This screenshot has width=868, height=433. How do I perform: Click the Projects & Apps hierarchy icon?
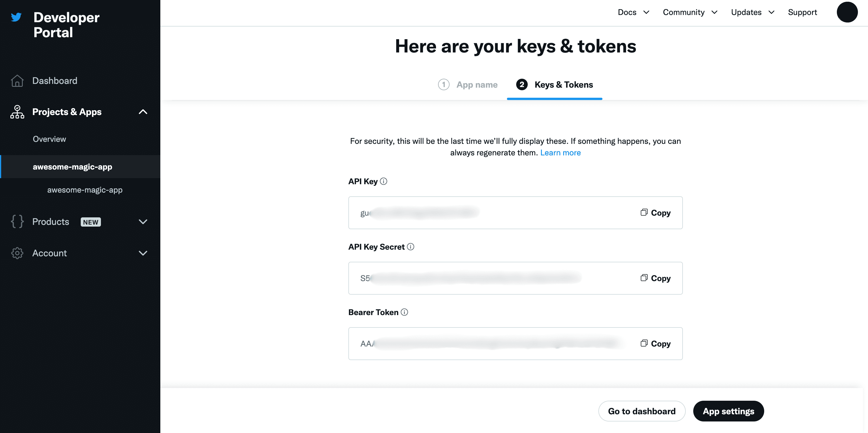click(17, 112)
